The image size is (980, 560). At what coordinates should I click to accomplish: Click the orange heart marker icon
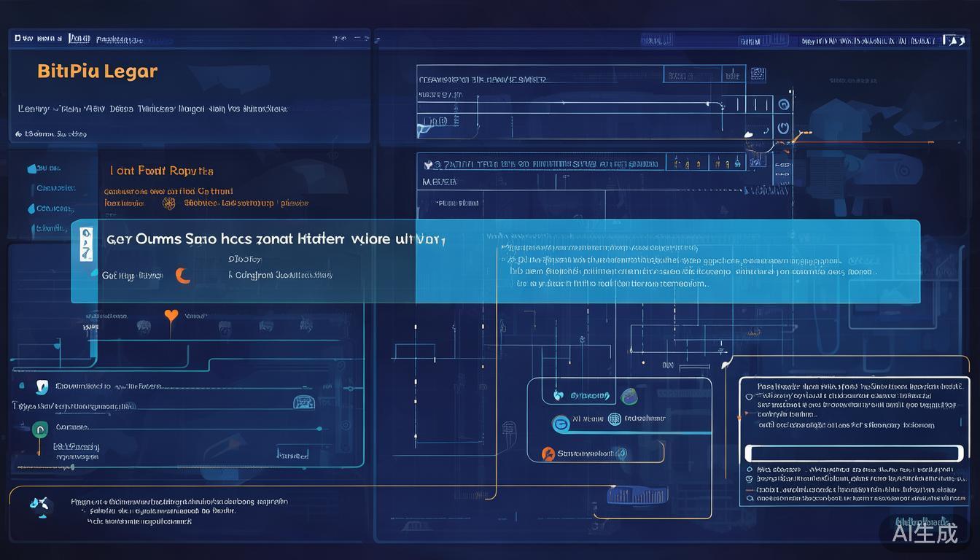171,316
